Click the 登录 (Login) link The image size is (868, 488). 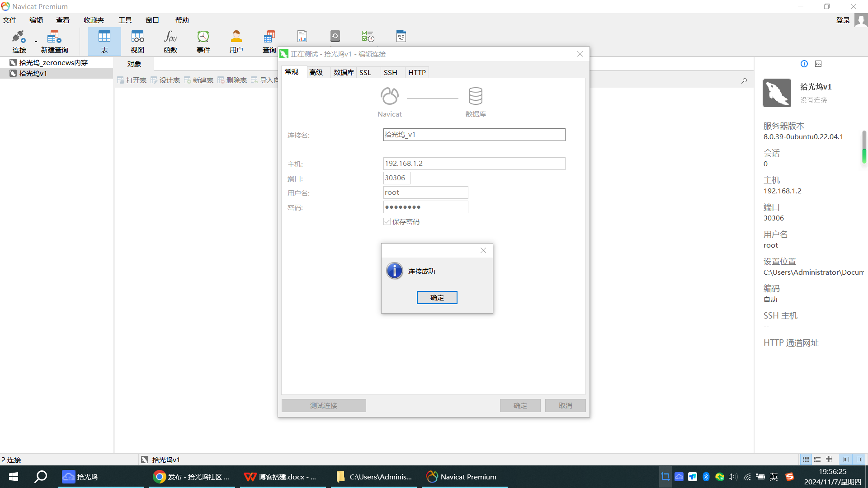pos(843,20)
